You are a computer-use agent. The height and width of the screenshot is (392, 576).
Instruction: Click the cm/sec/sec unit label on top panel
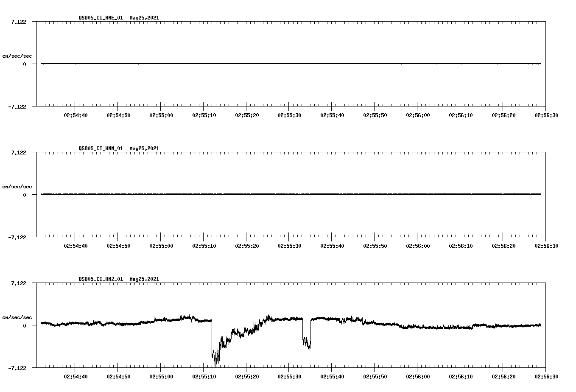18,56
